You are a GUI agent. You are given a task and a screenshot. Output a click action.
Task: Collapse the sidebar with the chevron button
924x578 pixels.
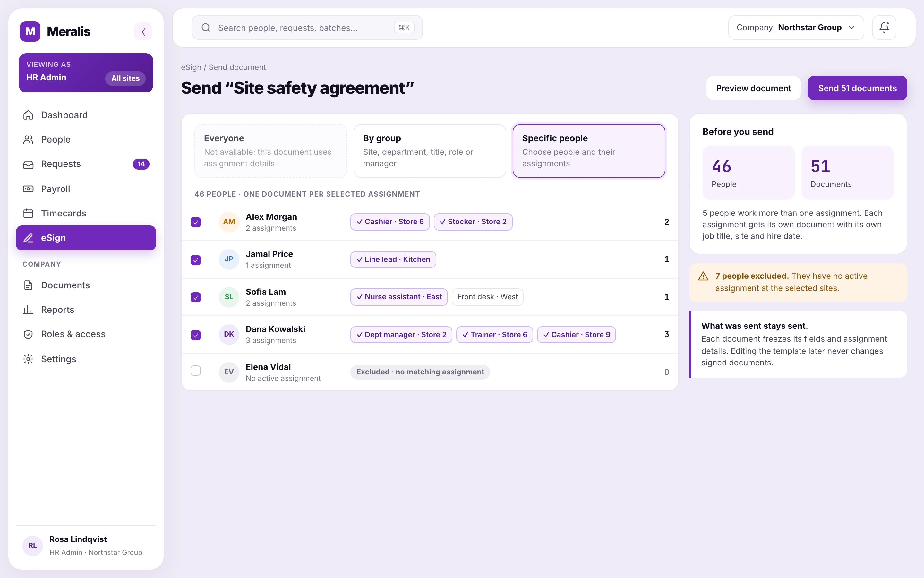coord(143,31)
